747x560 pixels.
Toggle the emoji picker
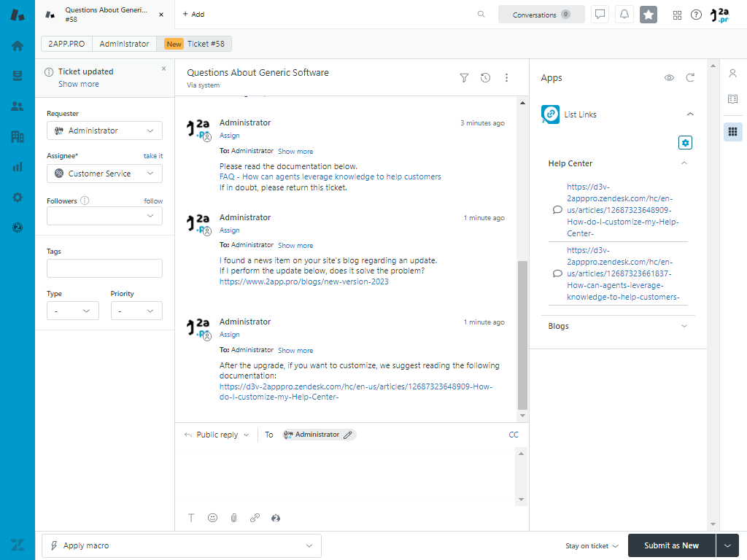pyautogui.click(x=212, y=518)
